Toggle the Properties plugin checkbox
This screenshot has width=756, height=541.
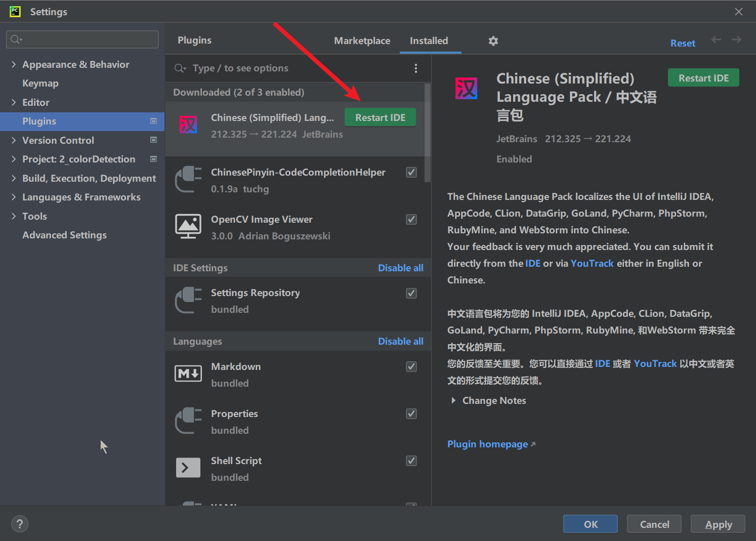411,413
